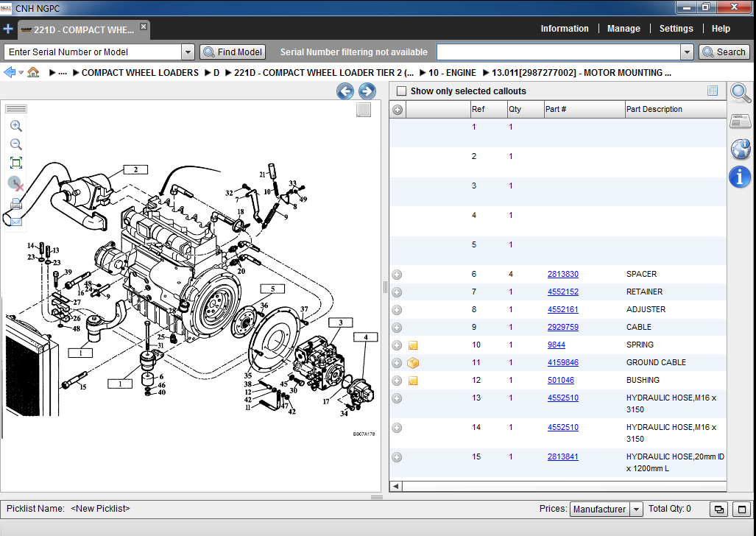Open the blue information icon in sidebar
Viewport: 756px width, 536px height.
coord(740,177)
